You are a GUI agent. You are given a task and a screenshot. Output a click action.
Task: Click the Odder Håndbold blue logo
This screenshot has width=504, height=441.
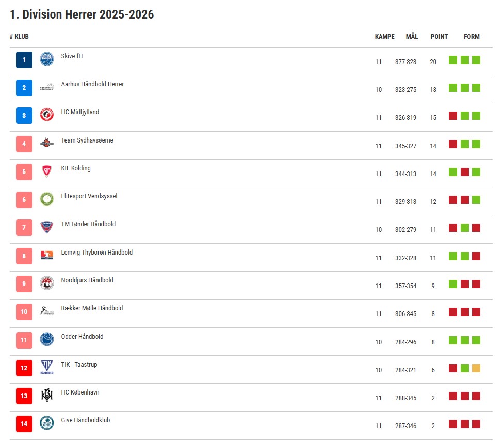point(47,339)
